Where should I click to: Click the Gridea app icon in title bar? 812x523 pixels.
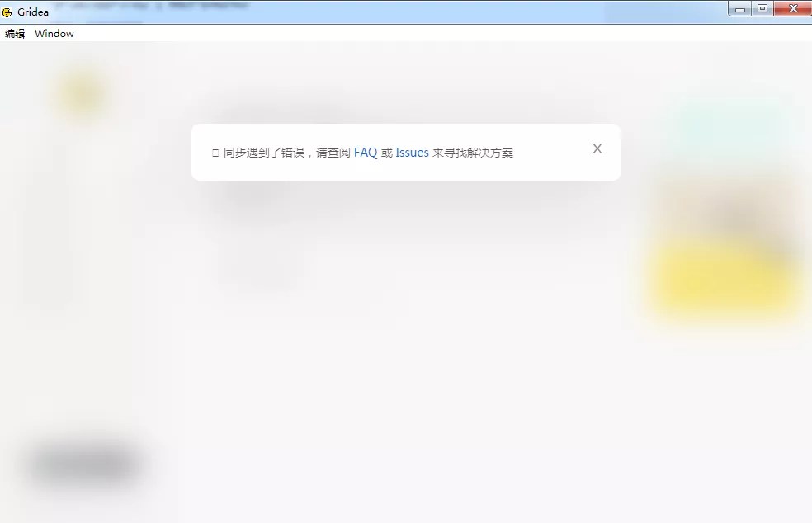point(7,12)
